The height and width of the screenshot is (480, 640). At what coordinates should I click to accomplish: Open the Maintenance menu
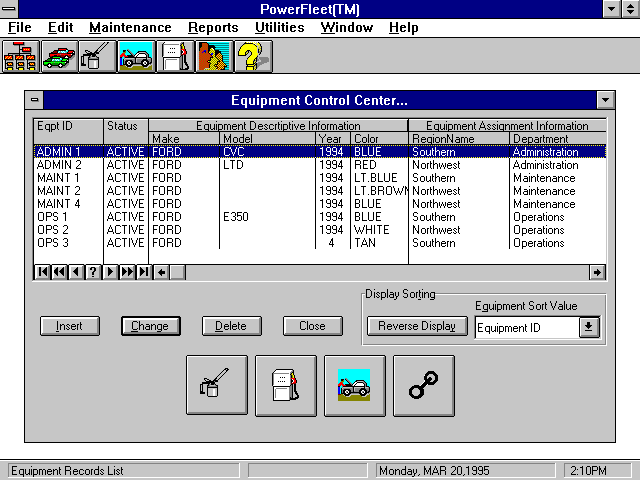129,28
